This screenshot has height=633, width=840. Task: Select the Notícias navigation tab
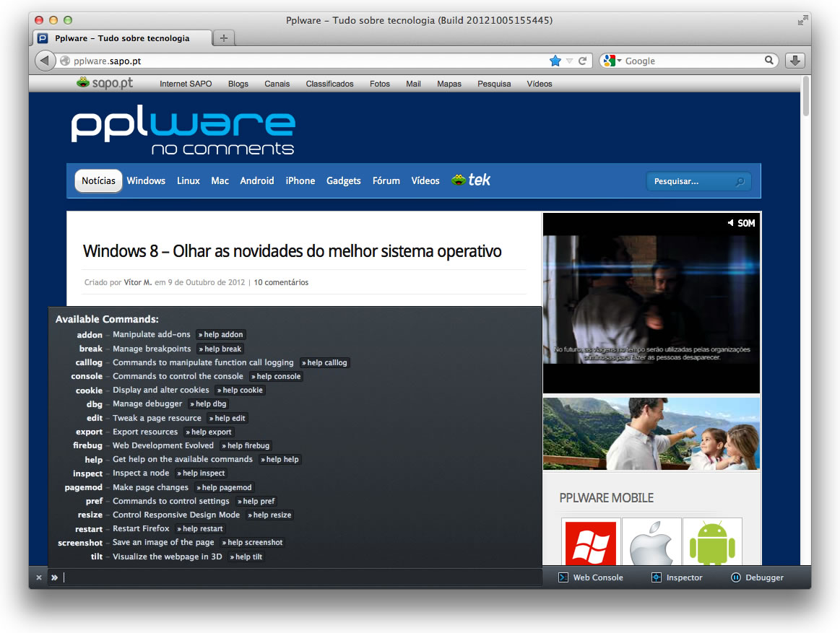(98, 181)
